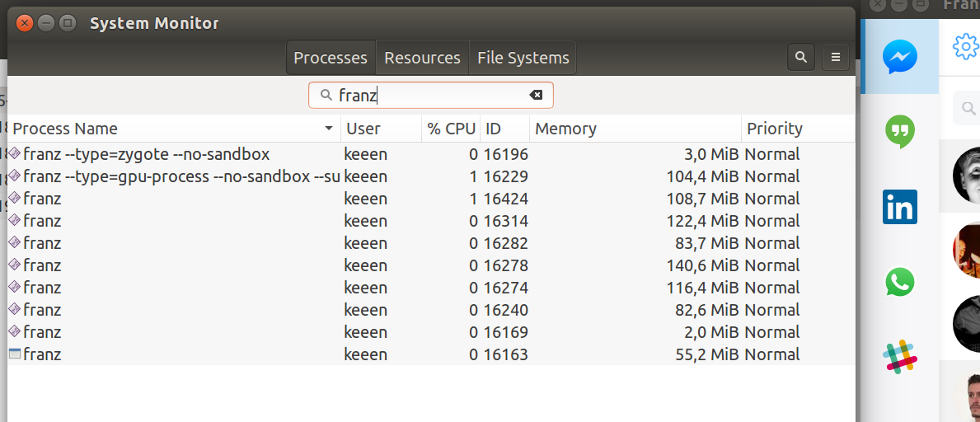Open Hangouts service in Franz sidebar
Screen dimensions: 980x422
click(x=900, y=132)
